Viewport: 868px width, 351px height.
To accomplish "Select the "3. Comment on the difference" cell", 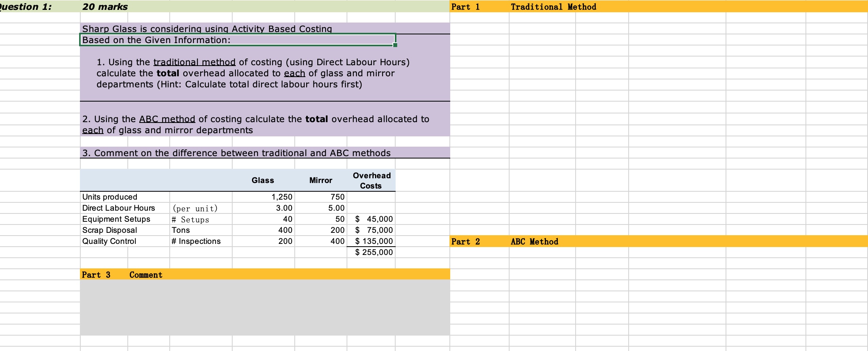I will pyautogui.click(x=237, y=153).
